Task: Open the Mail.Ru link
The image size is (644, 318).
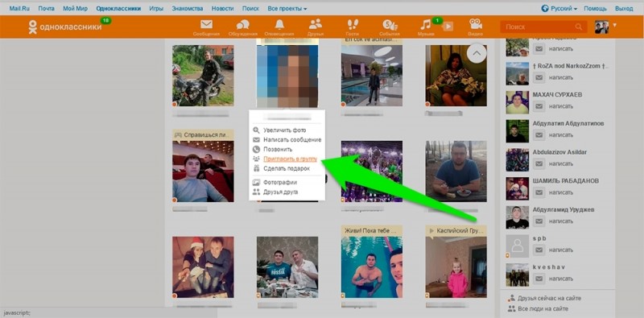Action: pos(19,8)
